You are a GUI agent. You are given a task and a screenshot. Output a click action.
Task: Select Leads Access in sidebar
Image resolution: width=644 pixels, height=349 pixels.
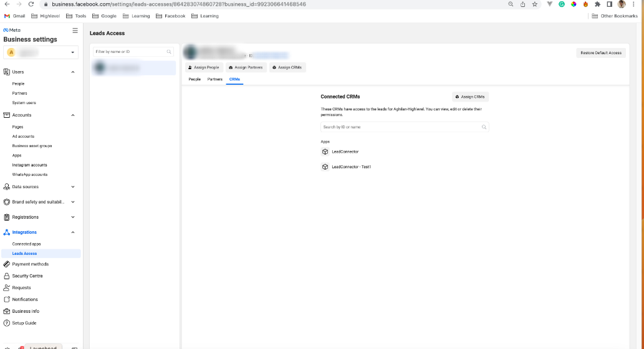click(41, 254)
